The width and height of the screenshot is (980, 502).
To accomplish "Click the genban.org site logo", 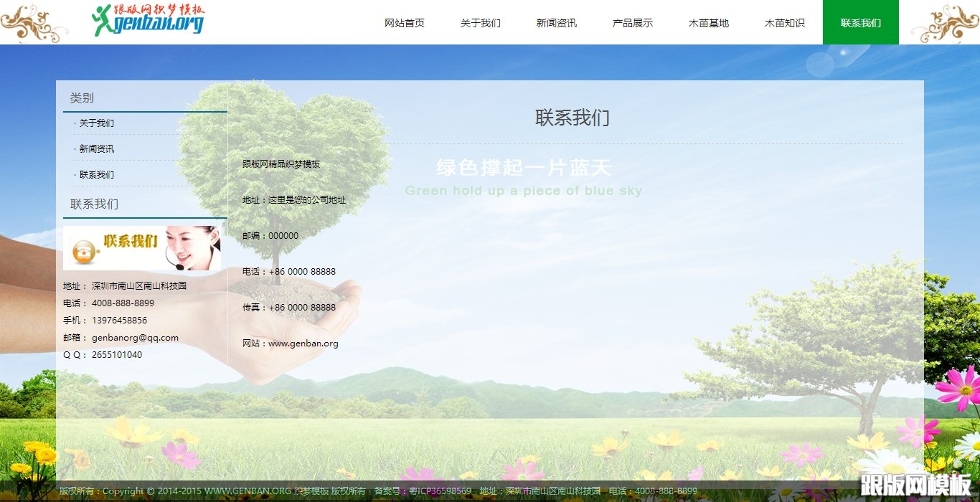I will [x=148, y=19].
